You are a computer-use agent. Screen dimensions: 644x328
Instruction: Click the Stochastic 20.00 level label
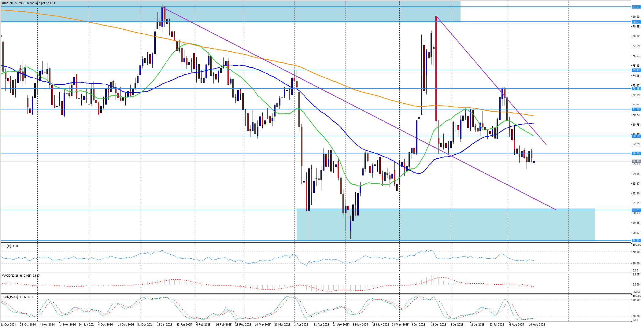636,316
